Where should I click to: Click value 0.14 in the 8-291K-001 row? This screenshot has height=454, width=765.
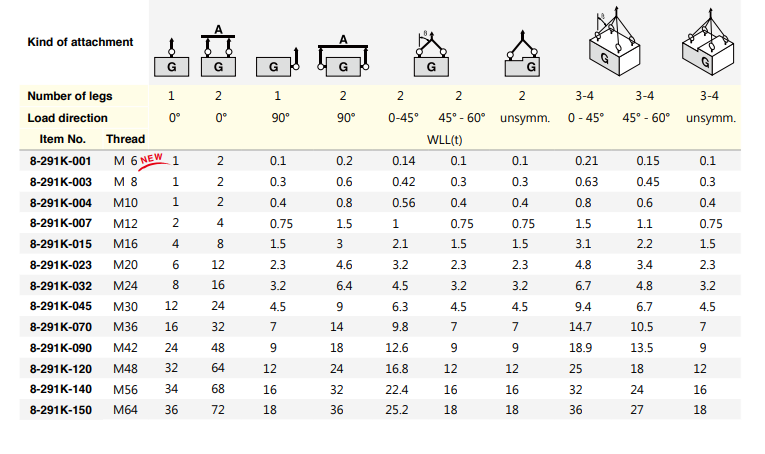click(x=403, y=161)
